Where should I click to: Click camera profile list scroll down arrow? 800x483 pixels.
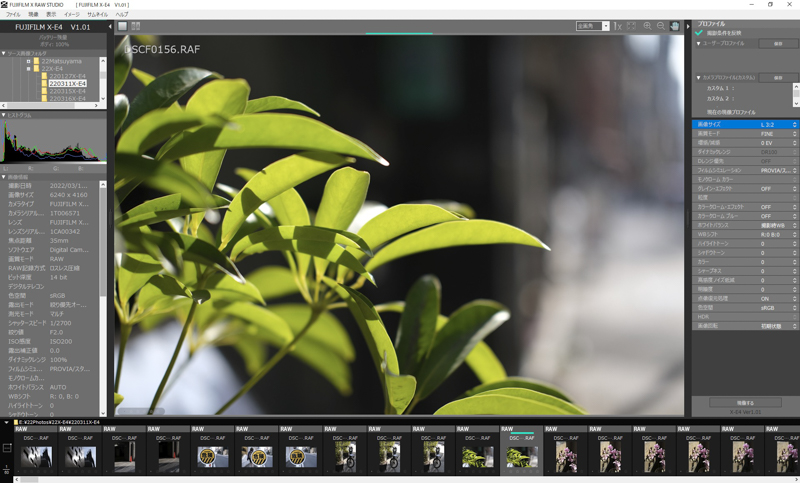(x=795, y=104)
